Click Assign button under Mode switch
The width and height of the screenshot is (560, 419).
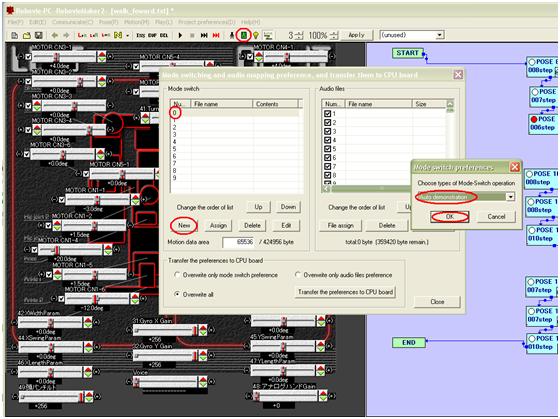tap(218, 225)
